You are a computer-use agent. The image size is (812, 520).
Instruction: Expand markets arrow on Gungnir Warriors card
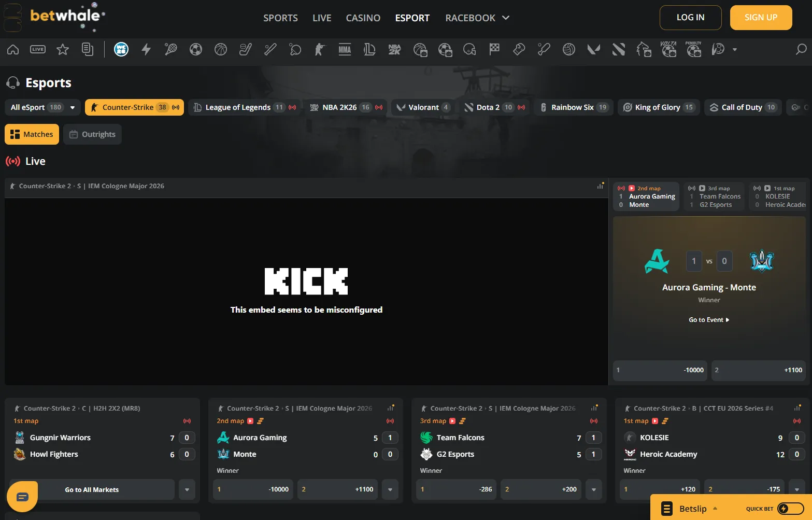pyautogui.click(x=187, y=489)
